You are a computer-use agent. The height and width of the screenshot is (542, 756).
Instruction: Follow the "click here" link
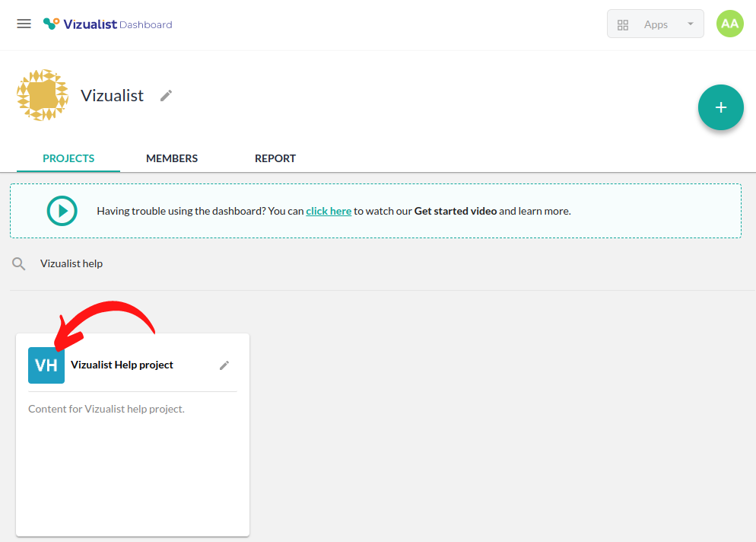(x=329, y=211)
